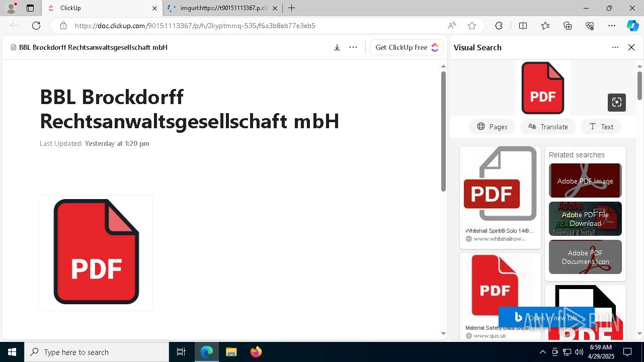Open the notification center
644x362 pixels.
[627, 352]
